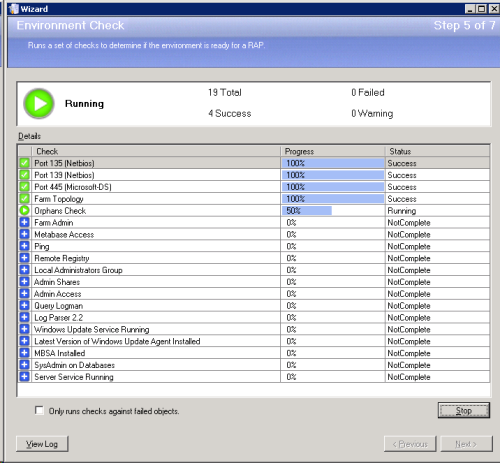Expand the Remote Registry check row

click(24, 258)
